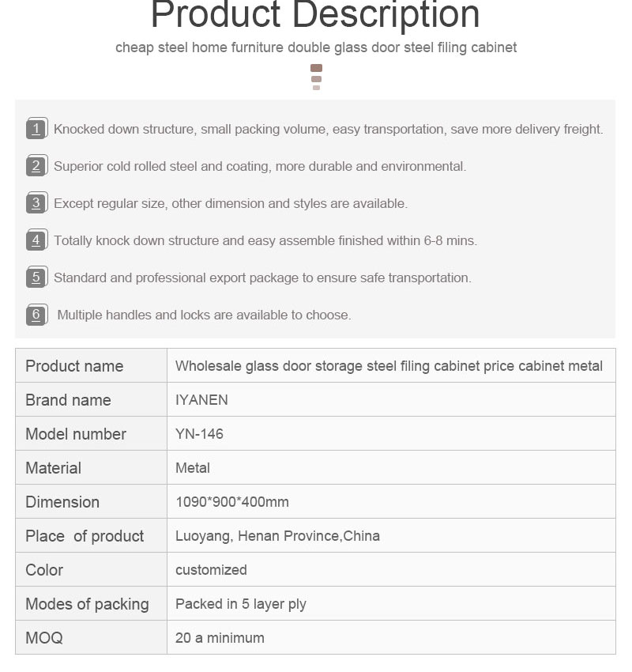Click the Multiple handles and locks feature text

click(205, 315)
